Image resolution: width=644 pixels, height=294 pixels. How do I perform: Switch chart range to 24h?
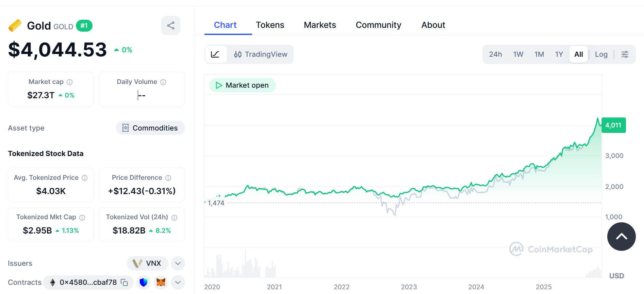coord(495,54)
